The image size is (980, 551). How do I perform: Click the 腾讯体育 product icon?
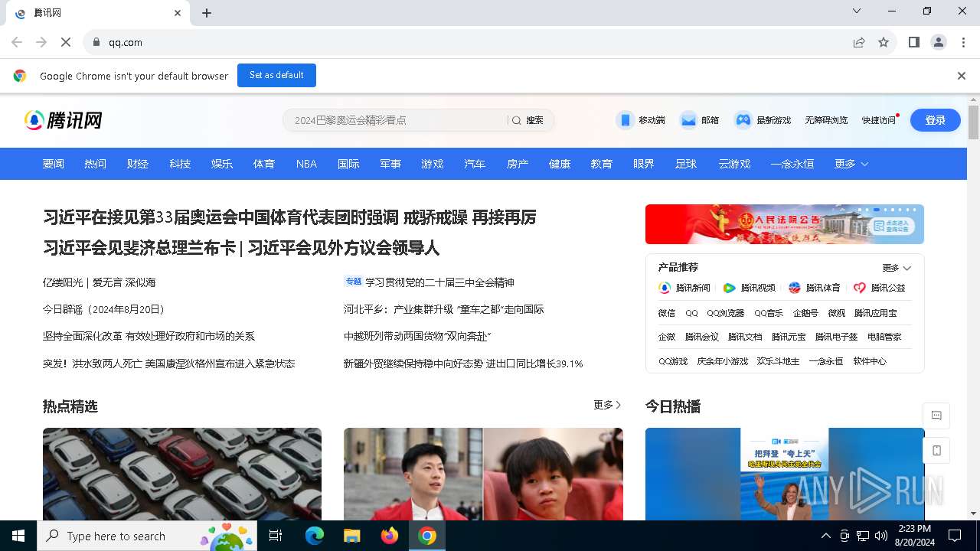[795, 288]
